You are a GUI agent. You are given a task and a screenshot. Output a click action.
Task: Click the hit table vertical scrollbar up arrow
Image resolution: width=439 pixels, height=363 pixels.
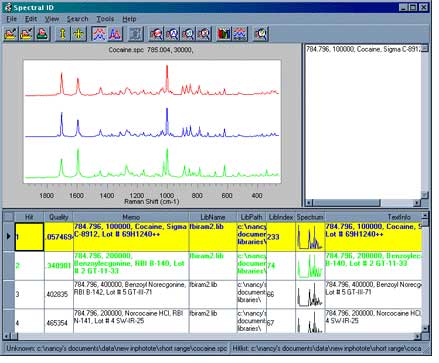coord(425,216)
